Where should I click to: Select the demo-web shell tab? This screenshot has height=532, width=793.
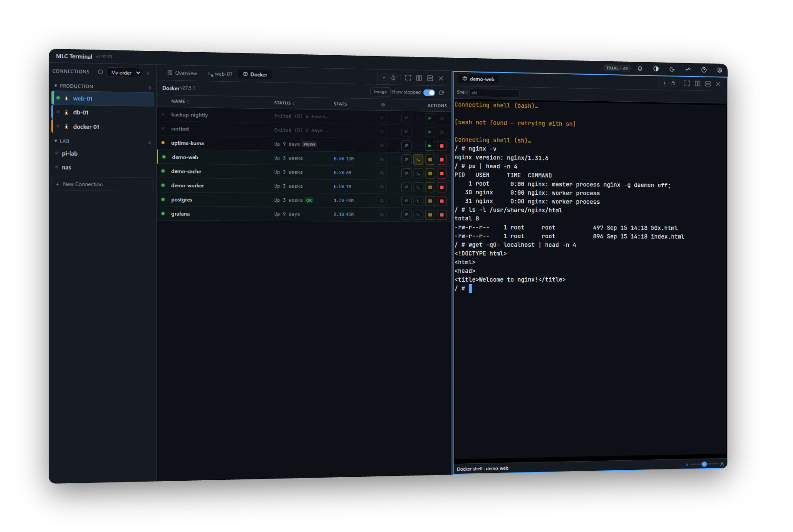478,79
